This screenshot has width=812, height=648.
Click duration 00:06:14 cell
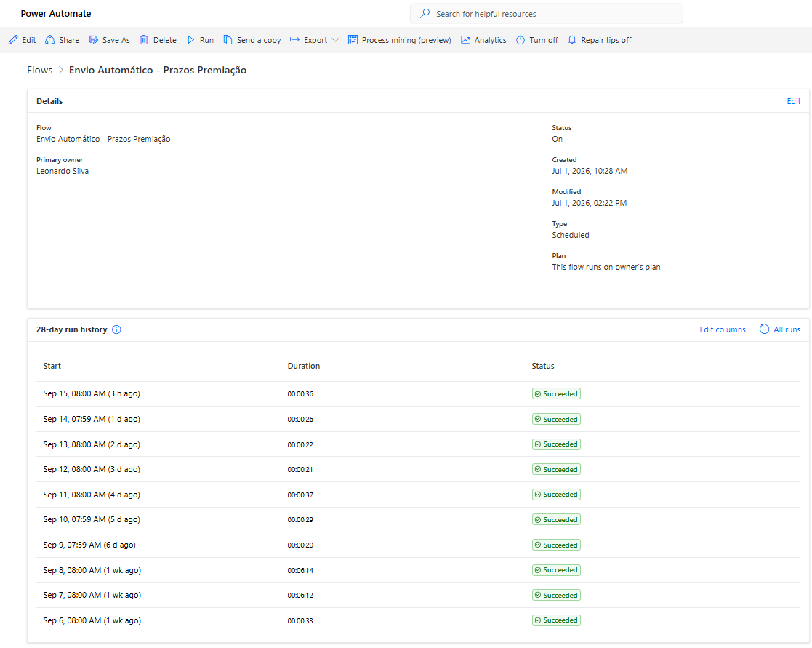tap(300, 570)
